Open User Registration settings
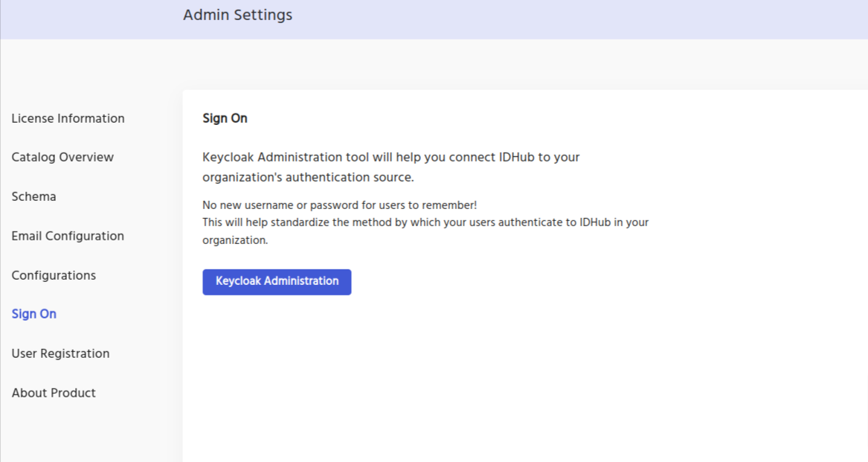Image resolution: width=868 pixels, height=462 pixels. 60,353
